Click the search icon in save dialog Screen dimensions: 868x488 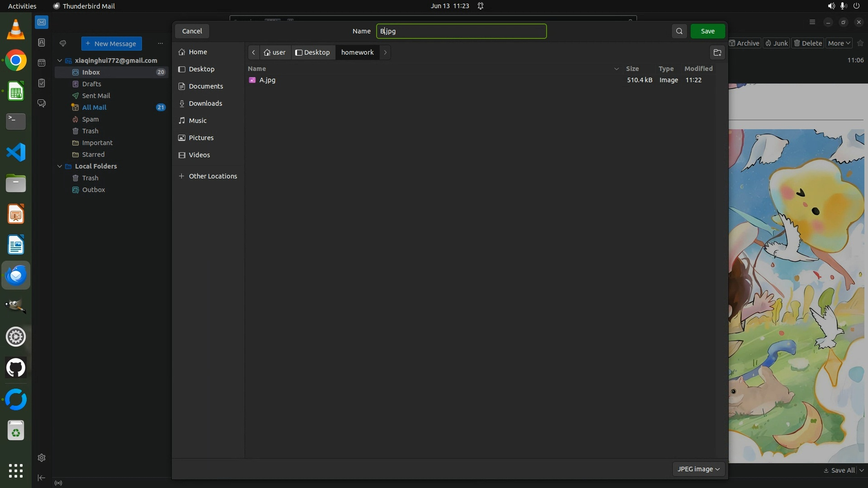[679, 31]
